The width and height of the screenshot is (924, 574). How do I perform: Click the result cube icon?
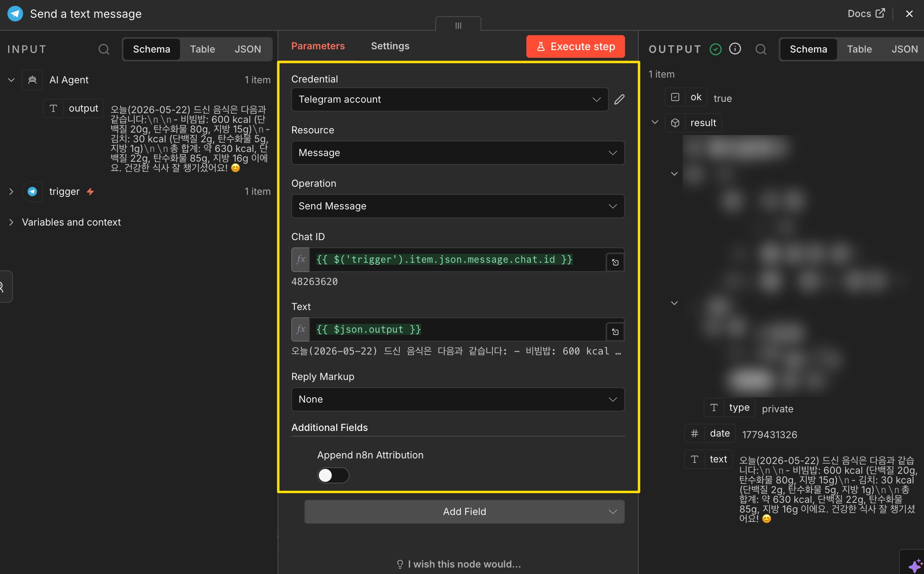(x=675, y=123)
